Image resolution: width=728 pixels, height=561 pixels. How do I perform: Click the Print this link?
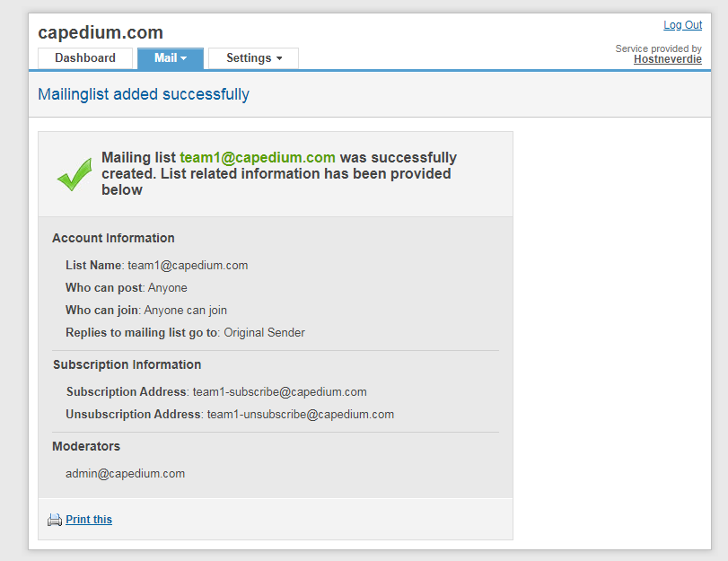[89, 520]
